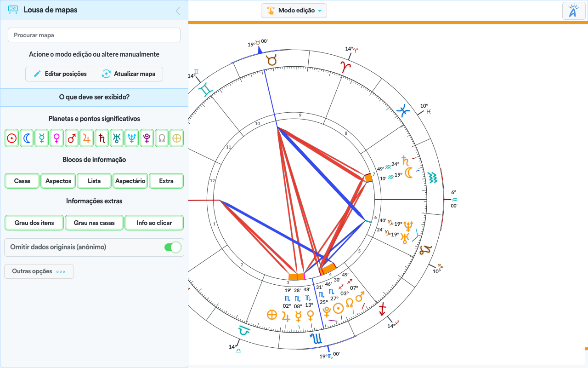Click Editar posições button

(60, 74)
